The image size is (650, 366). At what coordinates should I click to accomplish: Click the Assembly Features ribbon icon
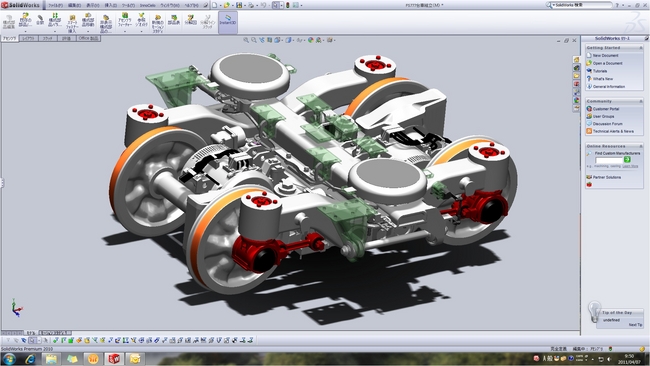pyautogui.click(x=125, y=21)
